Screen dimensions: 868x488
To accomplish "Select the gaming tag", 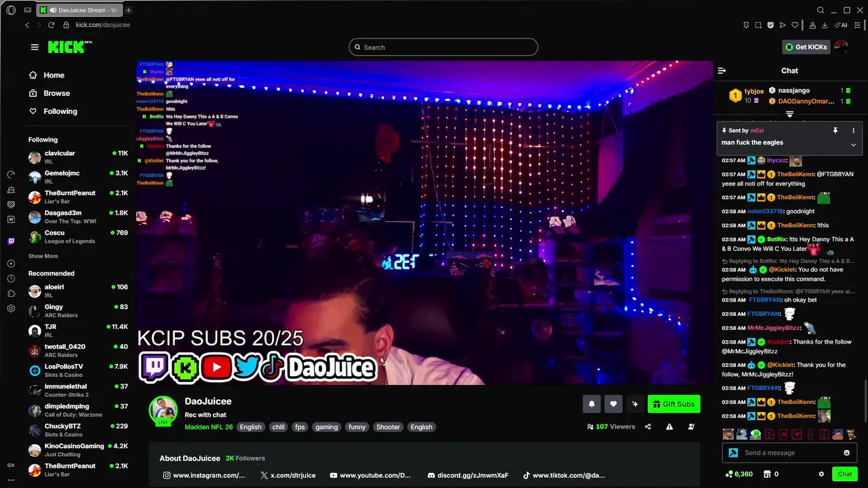I will 326,427.
